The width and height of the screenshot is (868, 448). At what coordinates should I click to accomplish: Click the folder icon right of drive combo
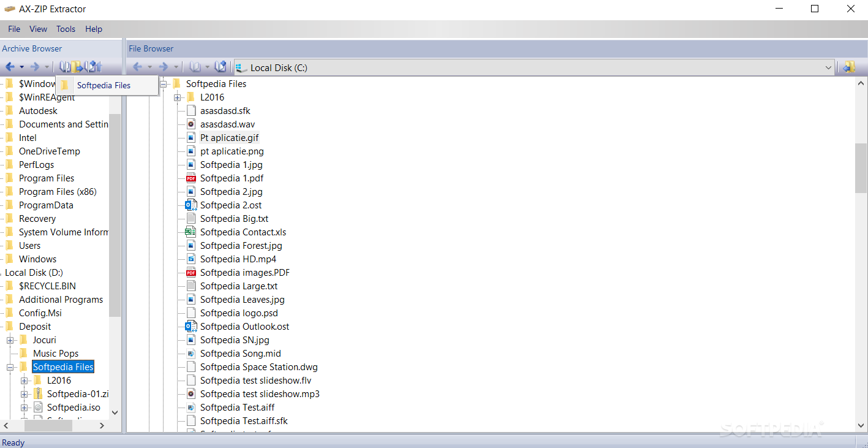(x=849, y=67)
